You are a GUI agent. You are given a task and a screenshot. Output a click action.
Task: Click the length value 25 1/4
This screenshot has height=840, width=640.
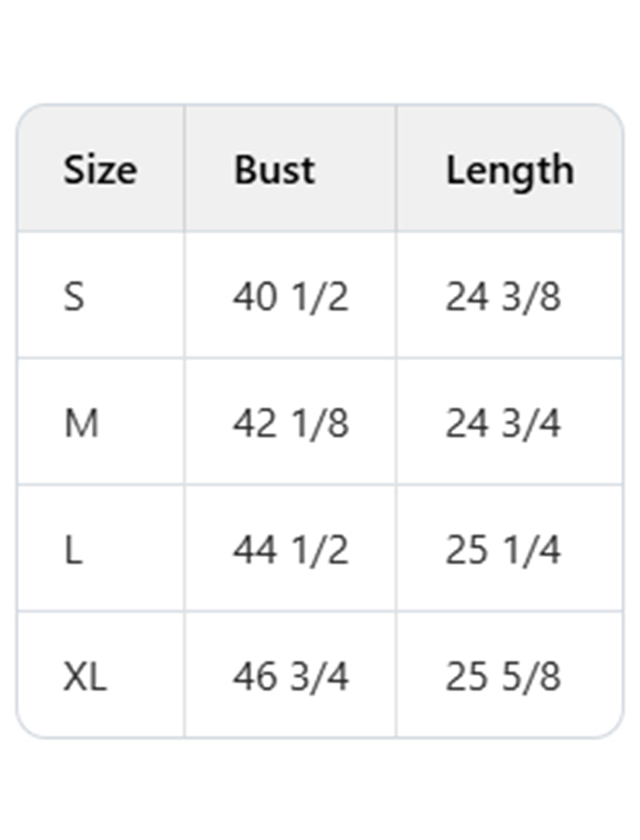503,550
